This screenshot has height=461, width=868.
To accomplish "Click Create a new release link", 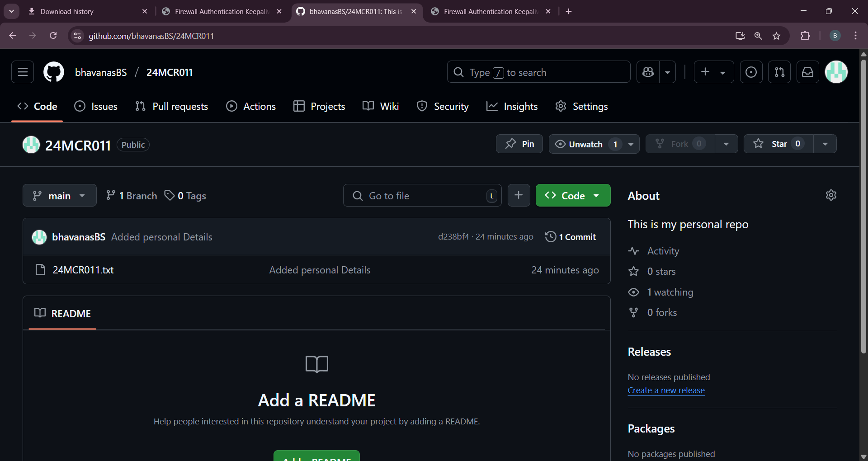I will click(666, 390).
